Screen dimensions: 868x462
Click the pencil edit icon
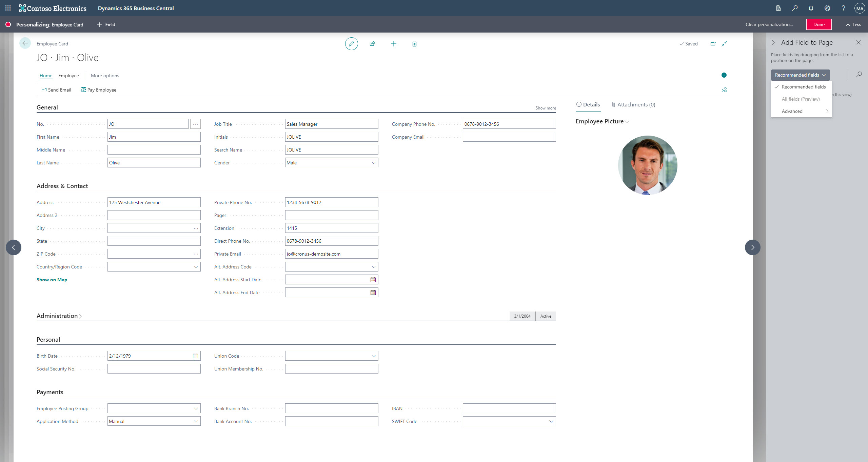351,44
